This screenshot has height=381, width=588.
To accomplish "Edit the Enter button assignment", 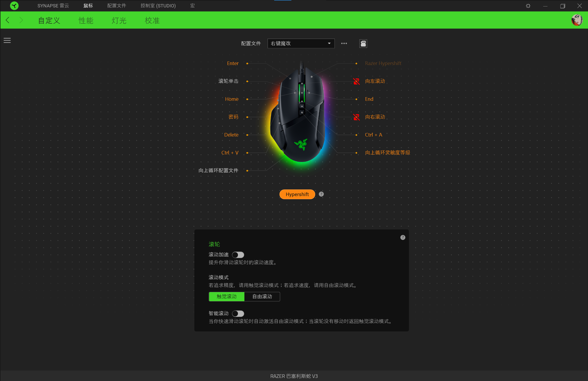I will point(232,63).
